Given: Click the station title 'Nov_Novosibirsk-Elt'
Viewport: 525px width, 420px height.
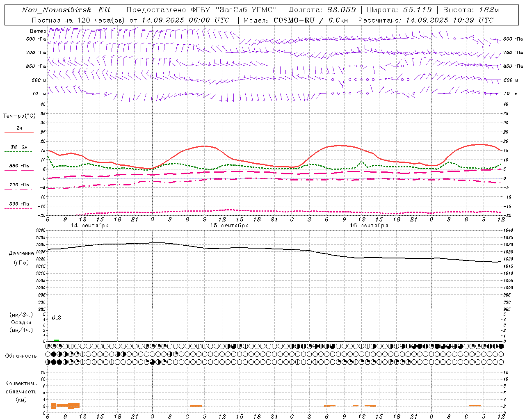Looking at the screenshot, I should [66, 10].
